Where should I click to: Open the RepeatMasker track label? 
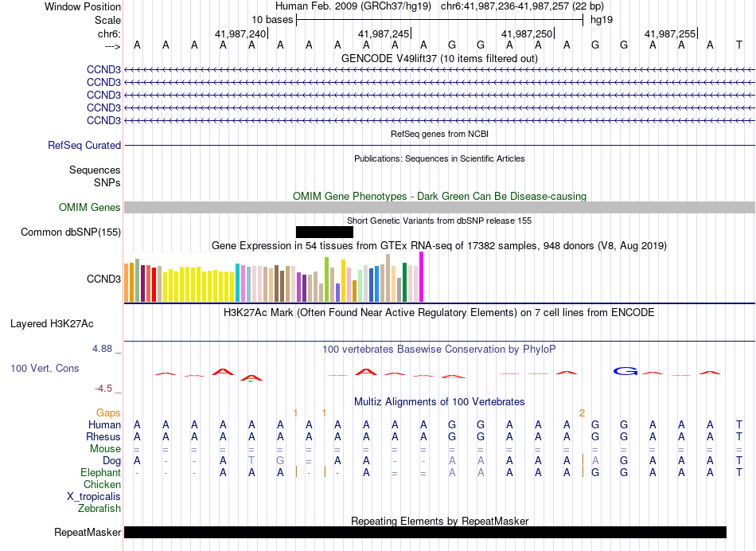88,532
